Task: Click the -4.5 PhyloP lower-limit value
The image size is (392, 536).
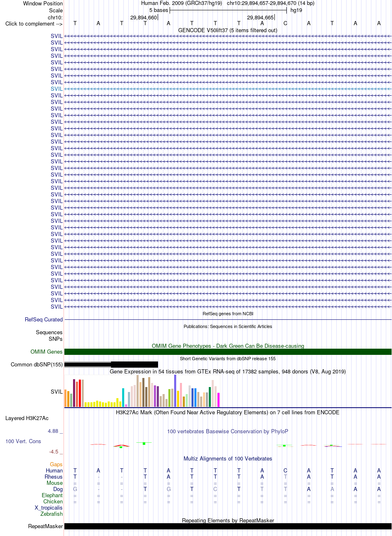Action: pos(54,451)
